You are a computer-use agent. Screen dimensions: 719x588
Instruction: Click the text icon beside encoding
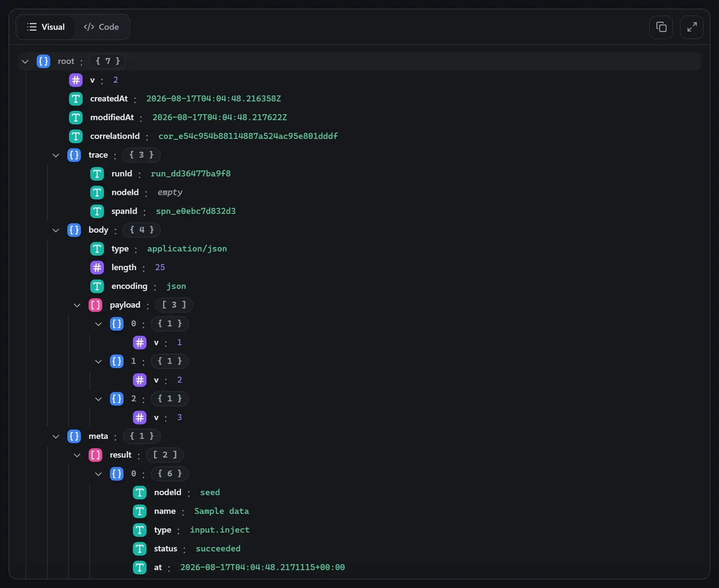coord(97,286)
